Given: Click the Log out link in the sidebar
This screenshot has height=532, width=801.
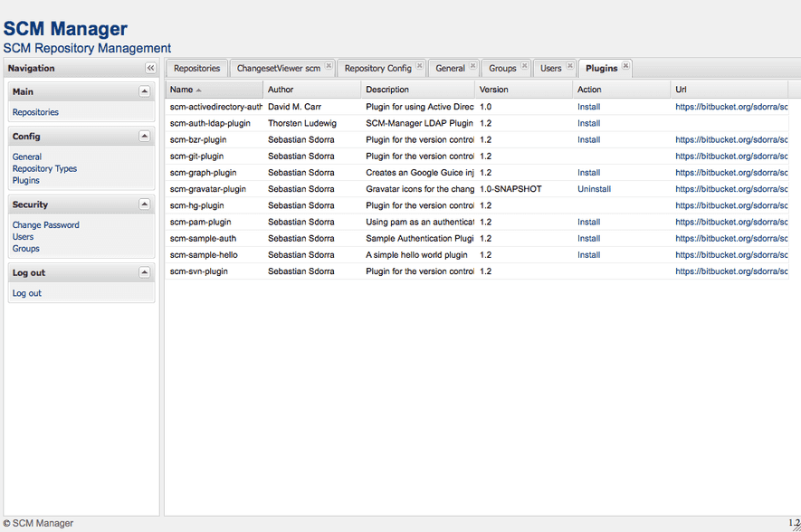Looking at the screenshot, I should [25, 292].
